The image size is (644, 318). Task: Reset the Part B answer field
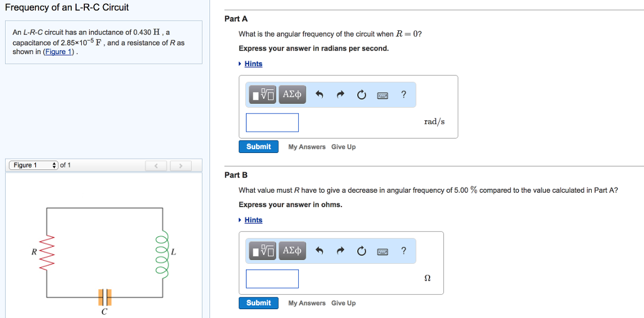click(x=362, y=251)
